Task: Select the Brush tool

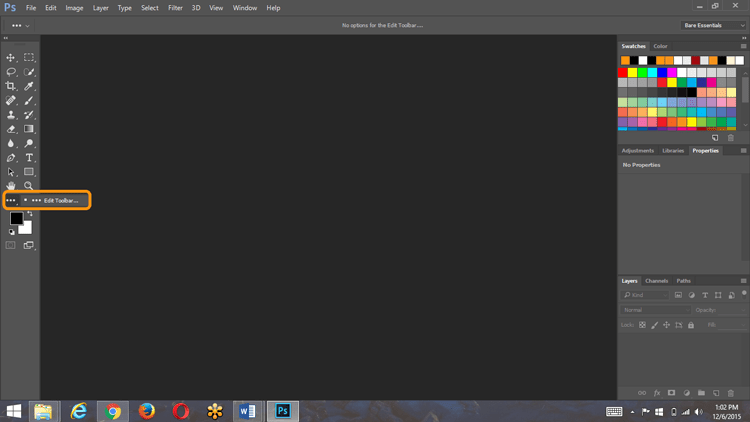Action: 29,100
